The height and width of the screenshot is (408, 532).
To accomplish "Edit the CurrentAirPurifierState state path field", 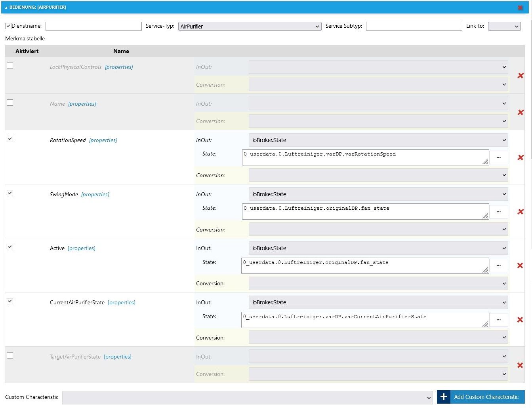I will pos(365,320).
